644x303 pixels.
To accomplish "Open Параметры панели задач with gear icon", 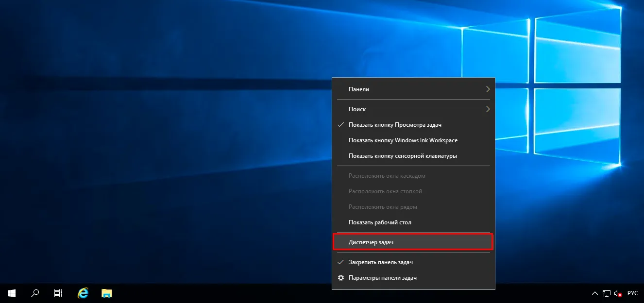I will pos(382,278).
